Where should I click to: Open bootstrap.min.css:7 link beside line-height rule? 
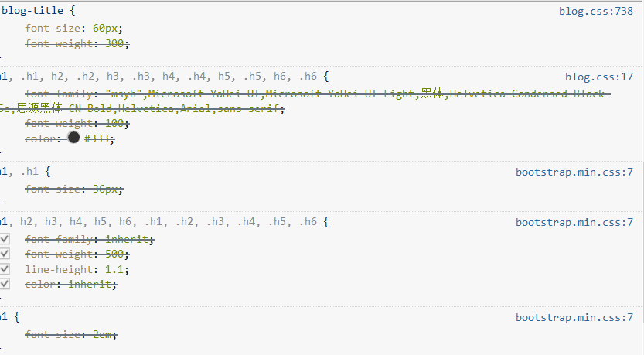tap(574, 222)
